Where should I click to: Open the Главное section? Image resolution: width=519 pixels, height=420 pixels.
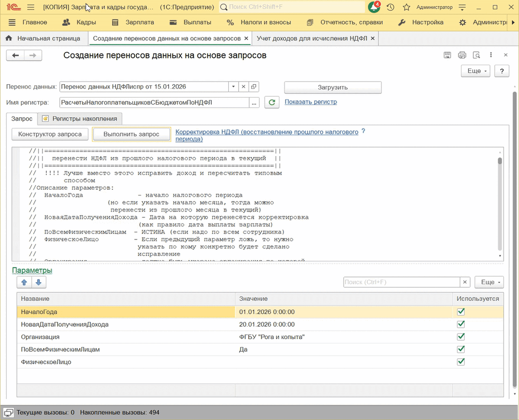click(35, 22)
